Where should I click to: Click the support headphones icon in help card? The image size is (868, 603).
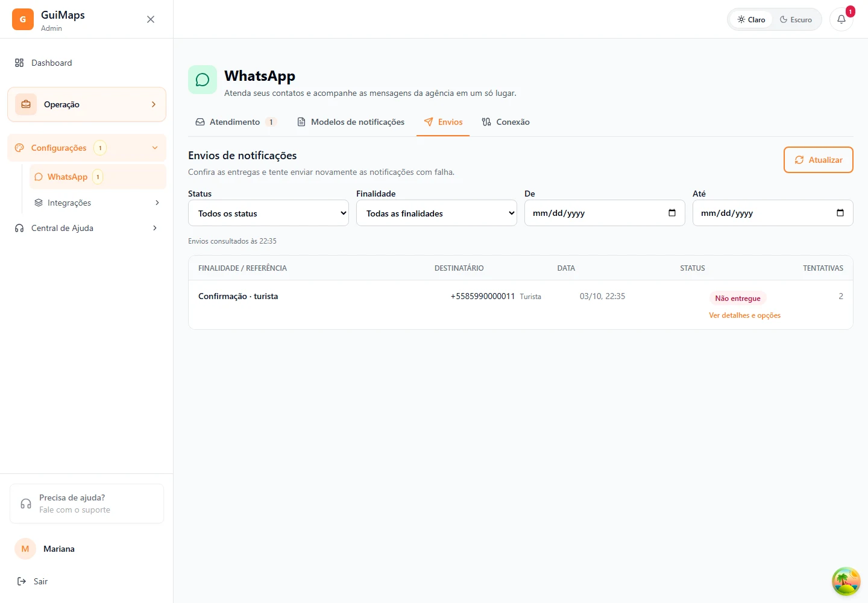(26, 504)
